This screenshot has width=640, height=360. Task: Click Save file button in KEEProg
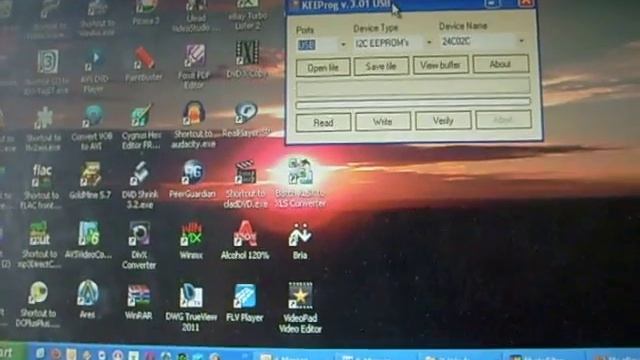point(381,66)
